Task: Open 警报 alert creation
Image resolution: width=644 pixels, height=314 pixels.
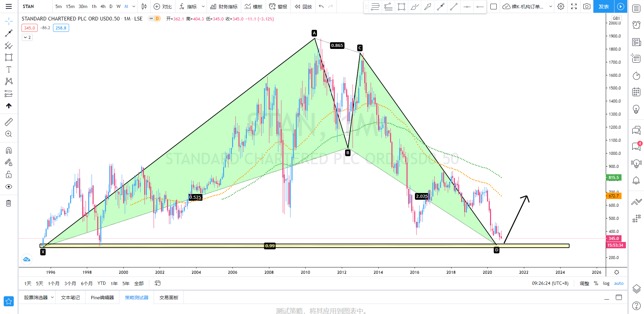Action: click(278, 6)
